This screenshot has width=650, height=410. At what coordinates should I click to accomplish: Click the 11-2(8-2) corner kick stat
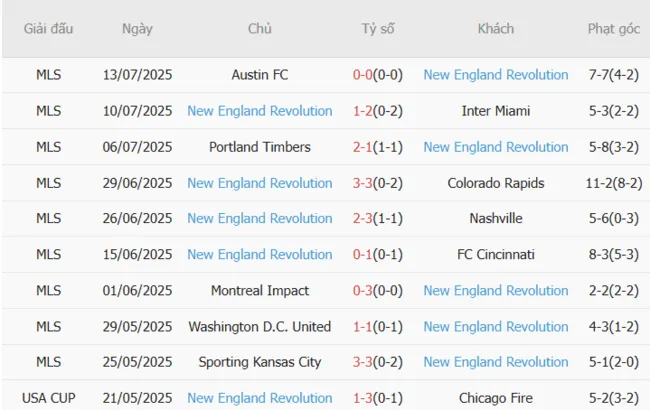(x=614, y=183)
